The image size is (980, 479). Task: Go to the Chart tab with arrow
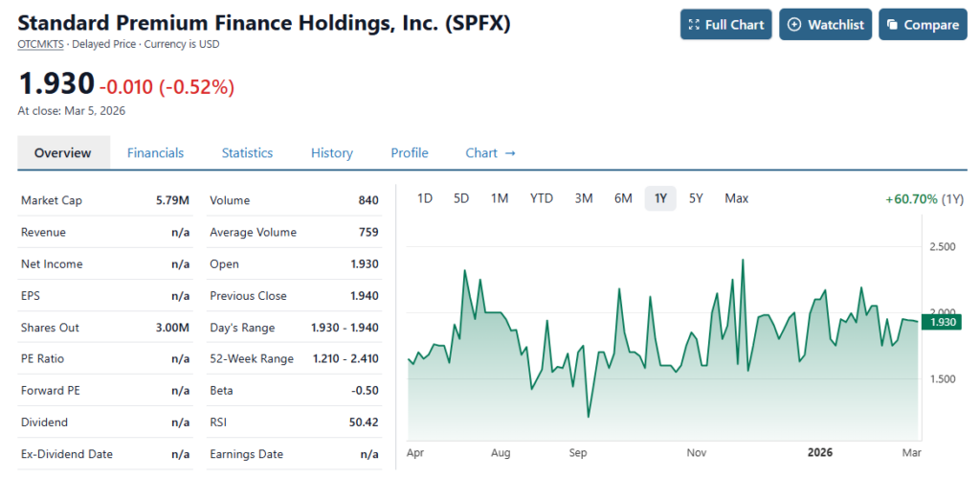490,153
